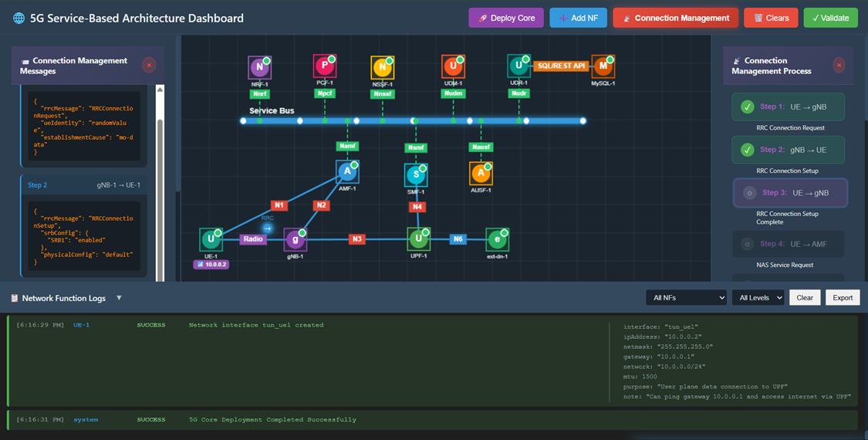Click the Deploy Core button

click(506, 18)
